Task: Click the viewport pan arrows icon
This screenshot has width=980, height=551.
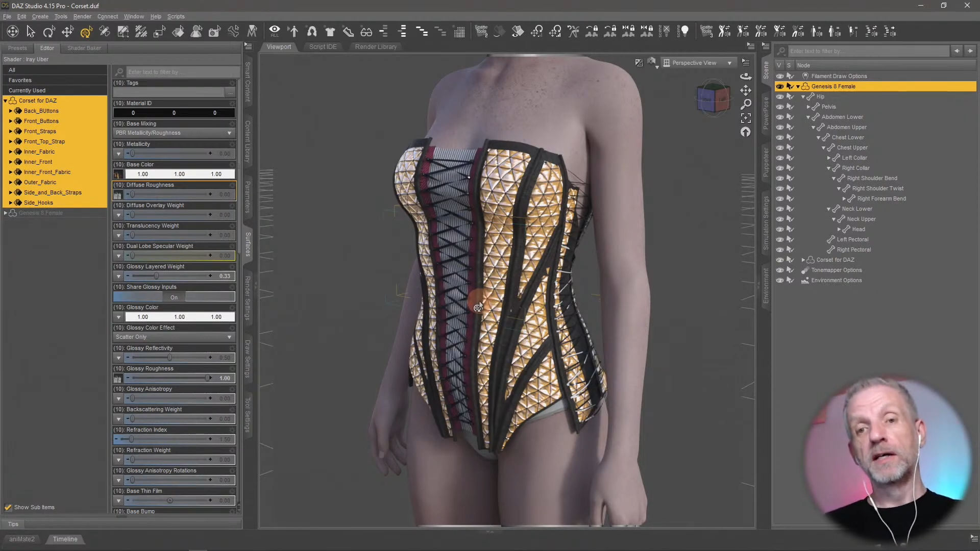Action: pyautogui.click(x=746, y=90)
